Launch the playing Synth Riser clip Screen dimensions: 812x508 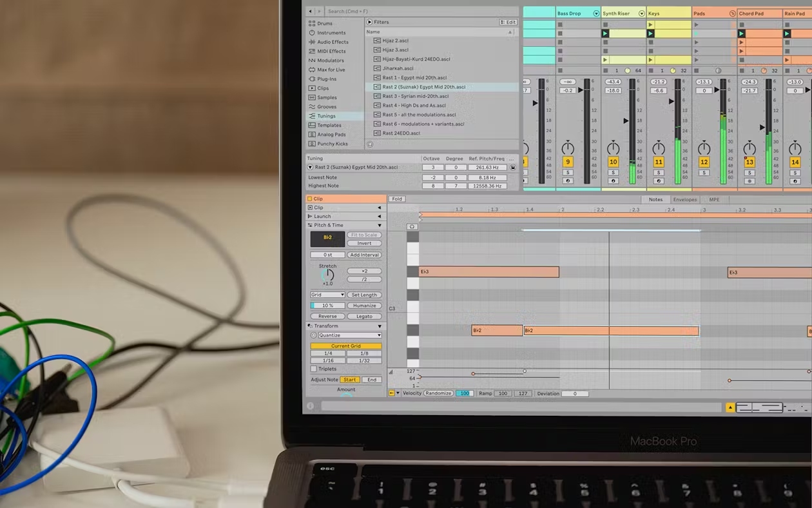(605, 34)
